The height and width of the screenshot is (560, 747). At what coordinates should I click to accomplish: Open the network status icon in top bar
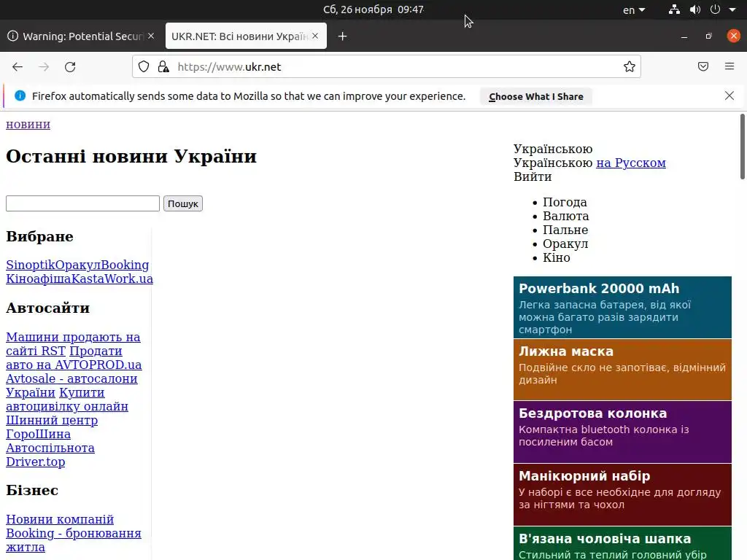(674, 9)
